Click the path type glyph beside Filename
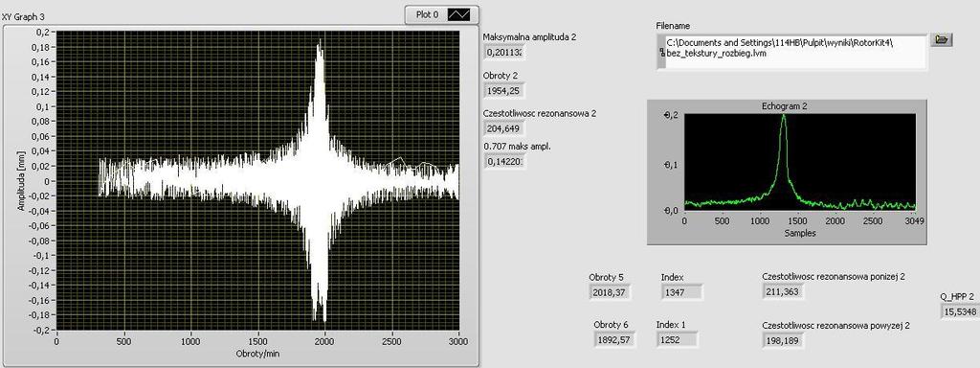 click(661, 54)
